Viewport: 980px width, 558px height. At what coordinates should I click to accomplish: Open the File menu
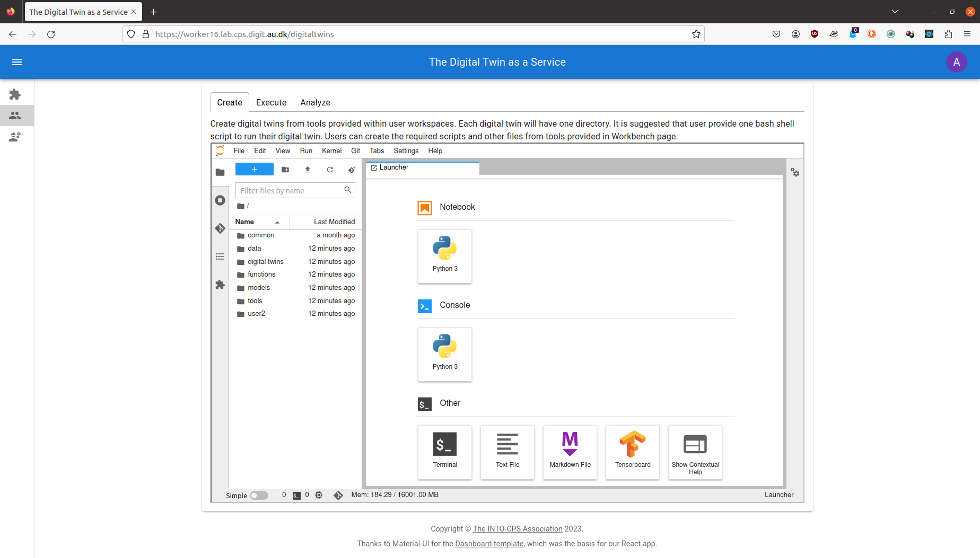click(x=239, y=150)
